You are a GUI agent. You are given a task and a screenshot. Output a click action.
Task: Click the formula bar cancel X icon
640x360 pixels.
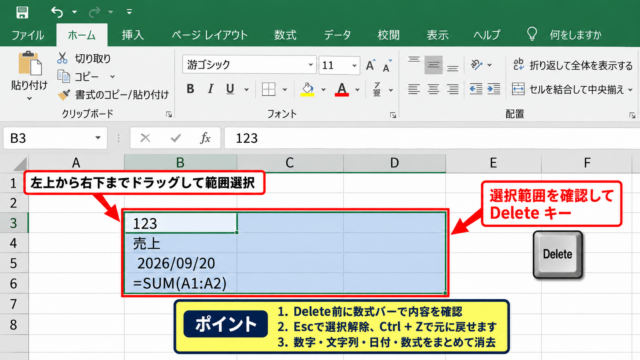pos(145,138)
